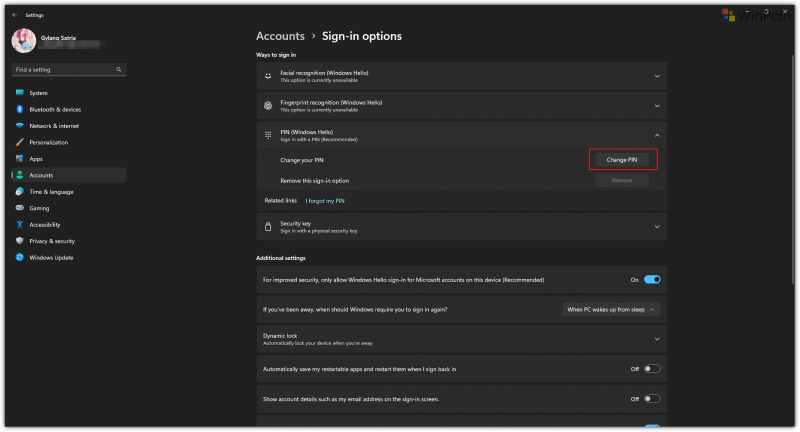
Task: Open Time & language settings
Action: (x=51, y=192)
